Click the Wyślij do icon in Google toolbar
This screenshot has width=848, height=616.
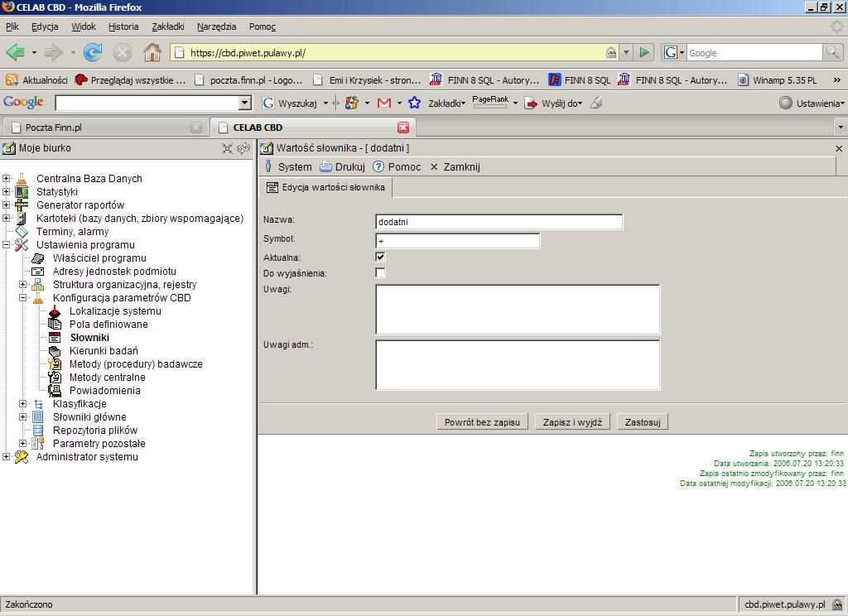pos(532,103)
